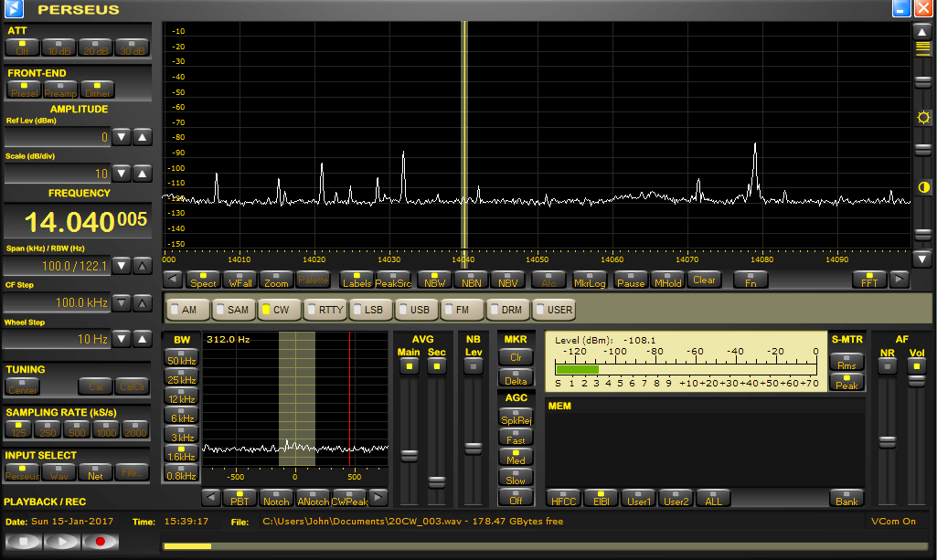The height and width of the screenshot is (560, 937).
Task: Select 3 kHz bandwidth filter
Action: (181, 434)
